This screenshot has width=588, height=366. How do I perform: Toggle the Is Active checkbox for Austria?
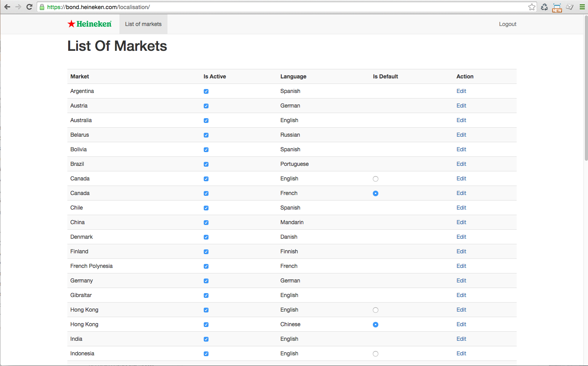(206, 106)
